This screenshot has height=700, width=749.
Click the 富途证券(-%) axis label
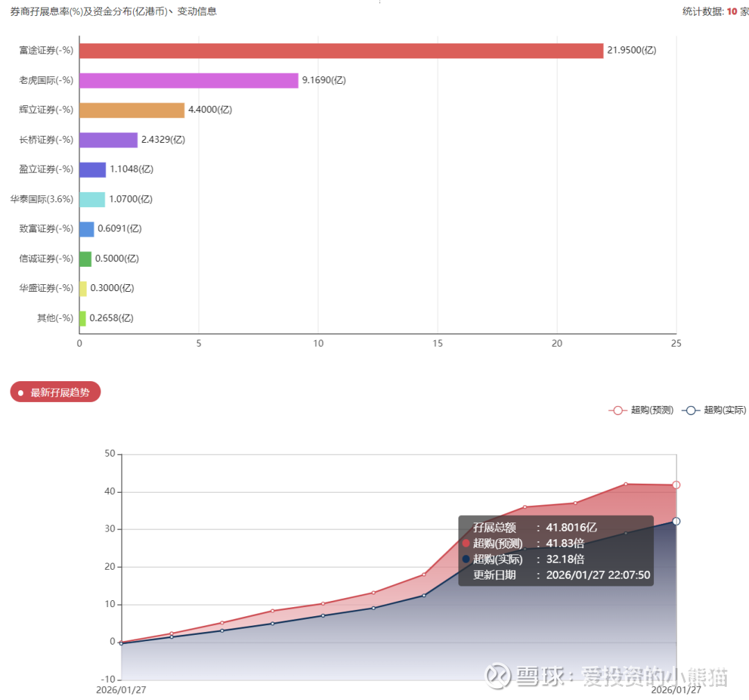pos(46,50)
